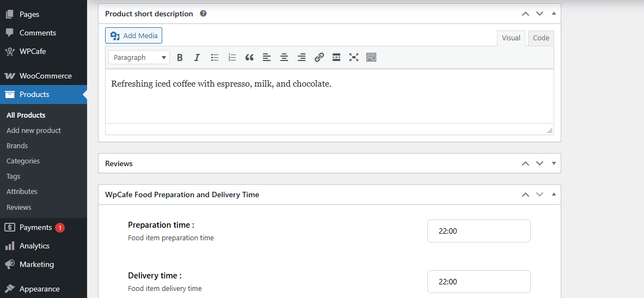Click the Delivery time input field
This screenshot has width=644, height=298.
(479, 282)
